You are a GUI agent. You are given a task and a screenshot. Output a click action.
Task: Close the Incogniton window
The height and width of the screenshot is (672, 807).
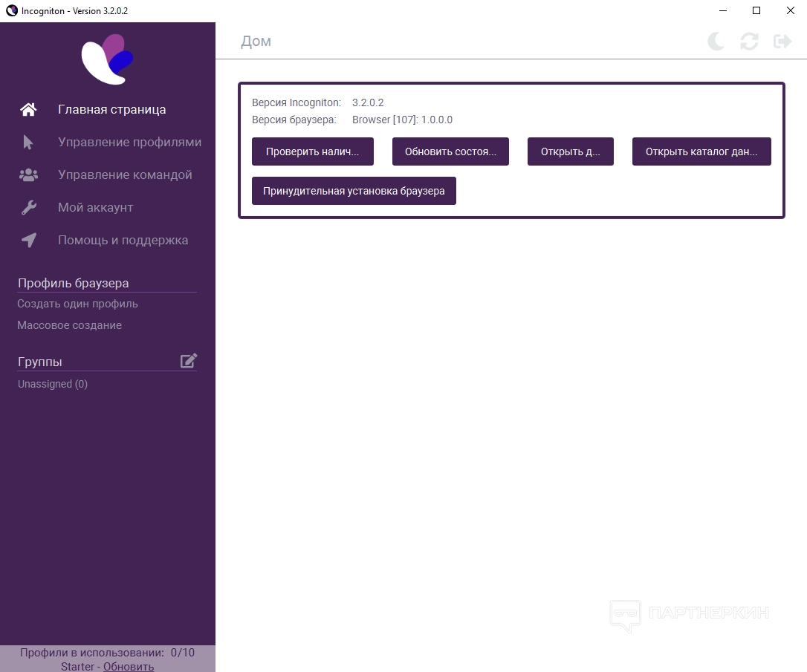(x=791, y=11)
